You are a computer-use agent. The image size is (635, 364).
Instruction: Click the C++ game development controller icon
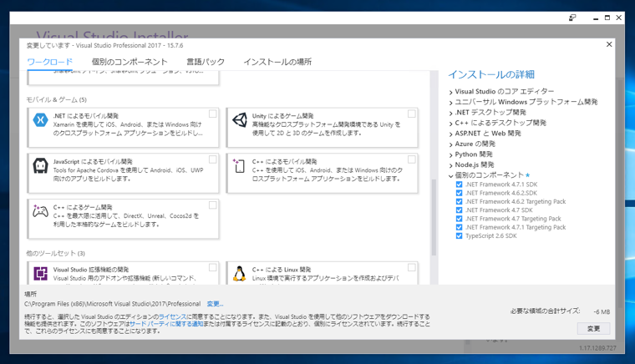click(40, 210)
